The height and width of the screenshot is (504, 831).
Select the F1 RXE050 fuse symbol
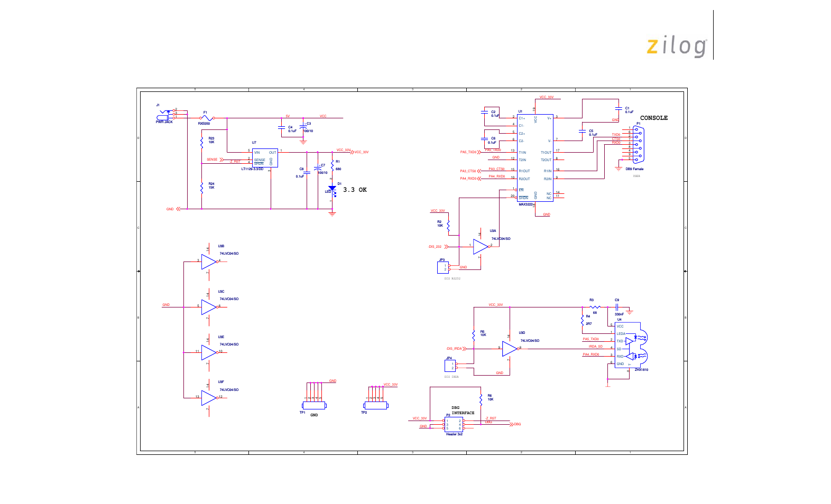207,118
